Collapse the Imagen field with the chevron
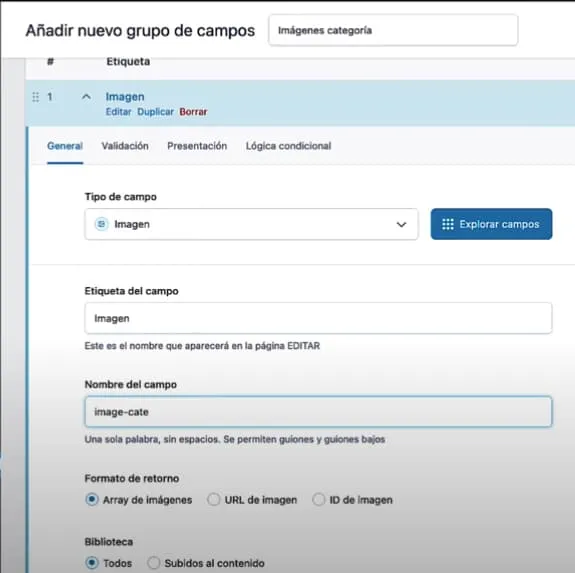This screenshot has height=573, width=575. (x=86, y=97)
